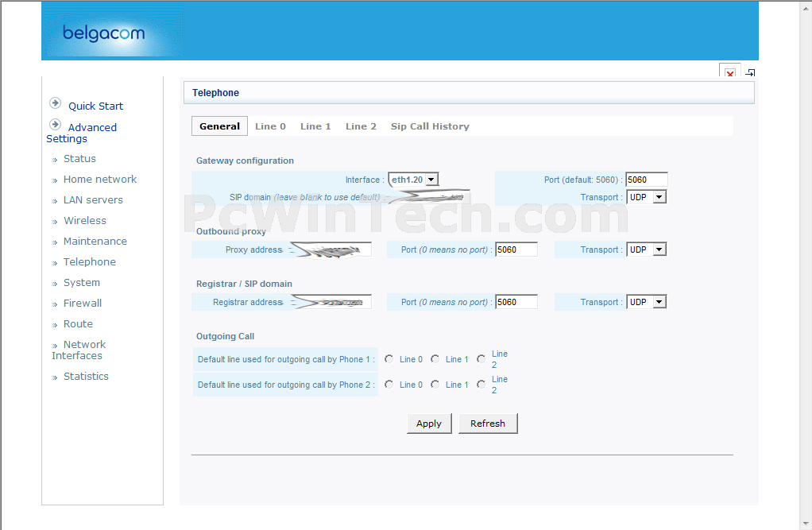Open Maintenance page
This screenshot has height=530, width=812.
tap(95, 242)
